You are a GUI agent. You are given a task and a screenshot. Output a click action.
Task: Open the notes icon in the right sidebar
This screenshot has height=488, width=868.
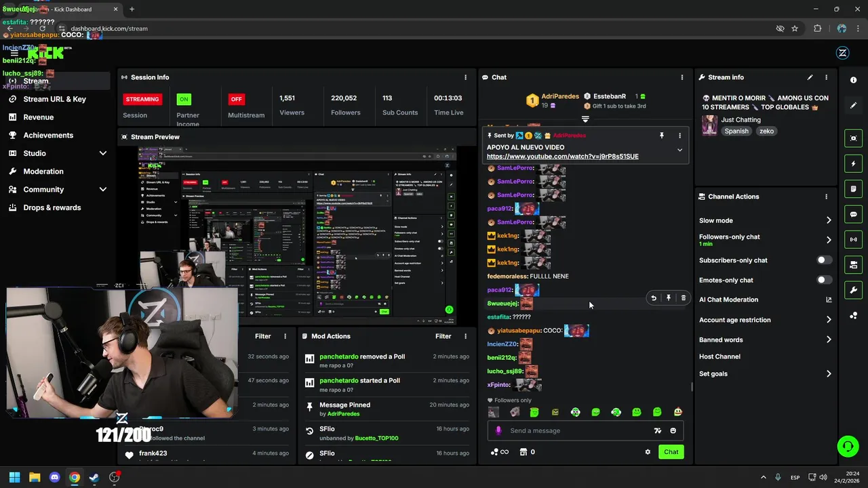click(853, 189)
